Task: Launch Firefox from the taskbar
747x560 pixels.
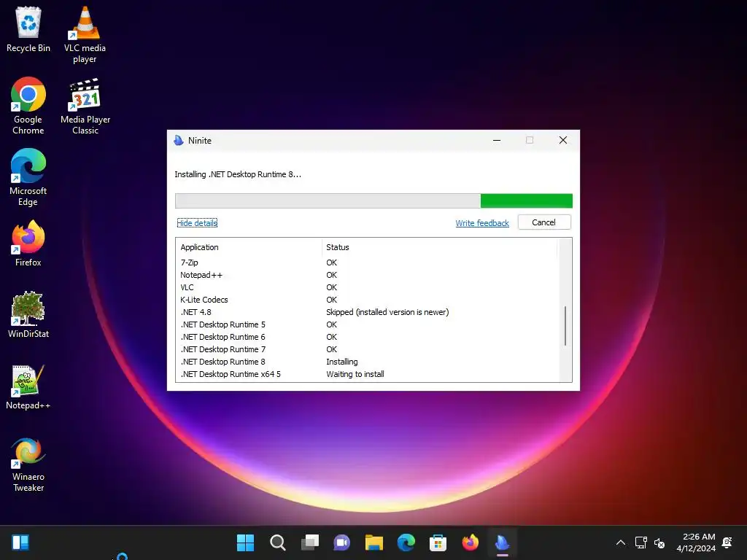Action: [x=471, y=542]
